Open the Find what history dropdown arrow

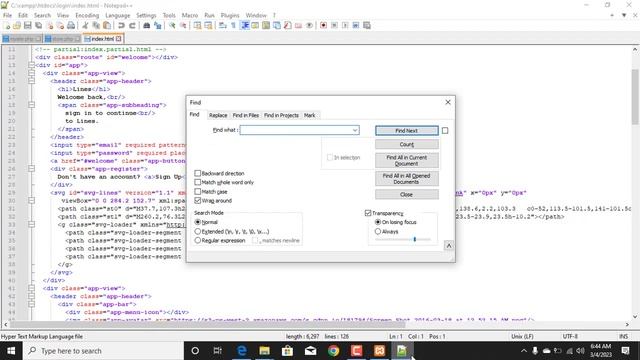355,130
